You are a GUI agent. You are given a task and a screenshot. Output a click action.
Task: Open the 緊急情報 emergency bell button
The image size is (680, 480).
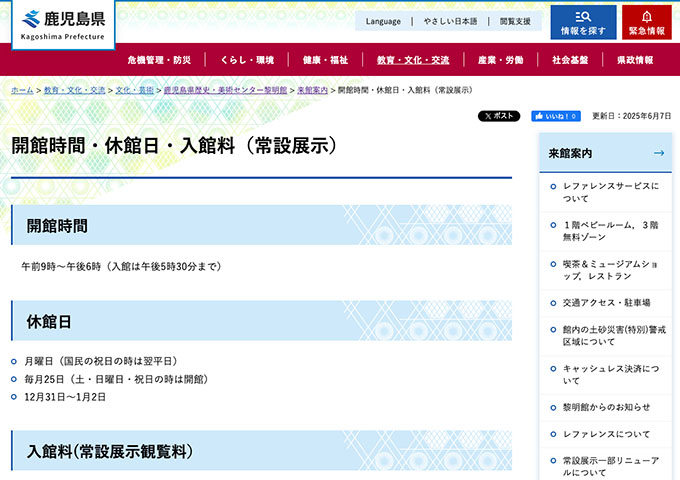(646, 22)
